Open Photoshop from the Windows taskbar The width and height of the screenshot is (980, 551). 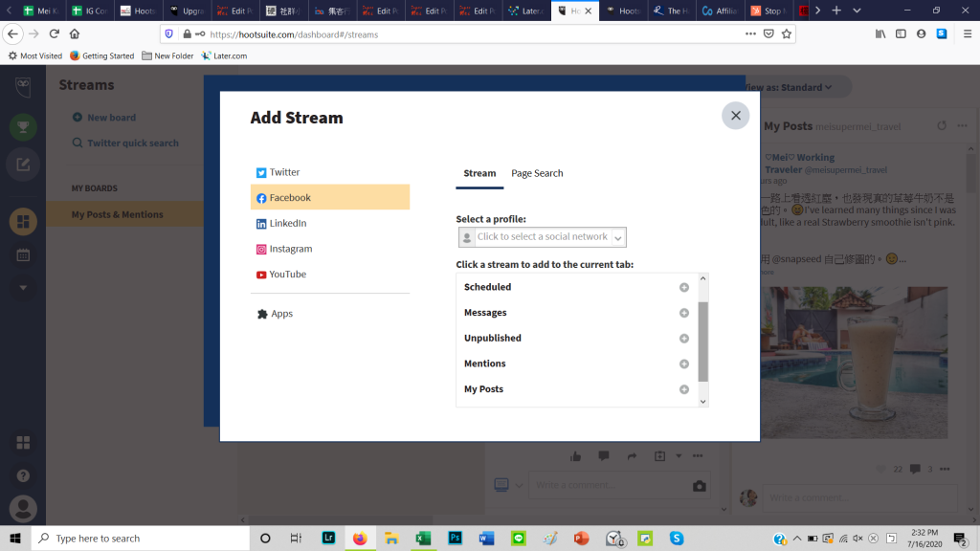coord(456,538)
